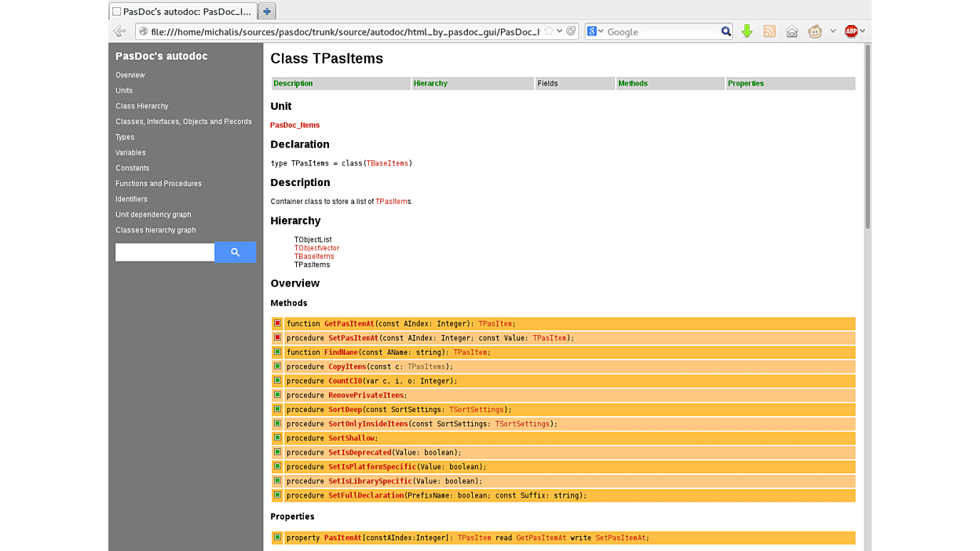Open a new tab with plus icon

point(267,11)
